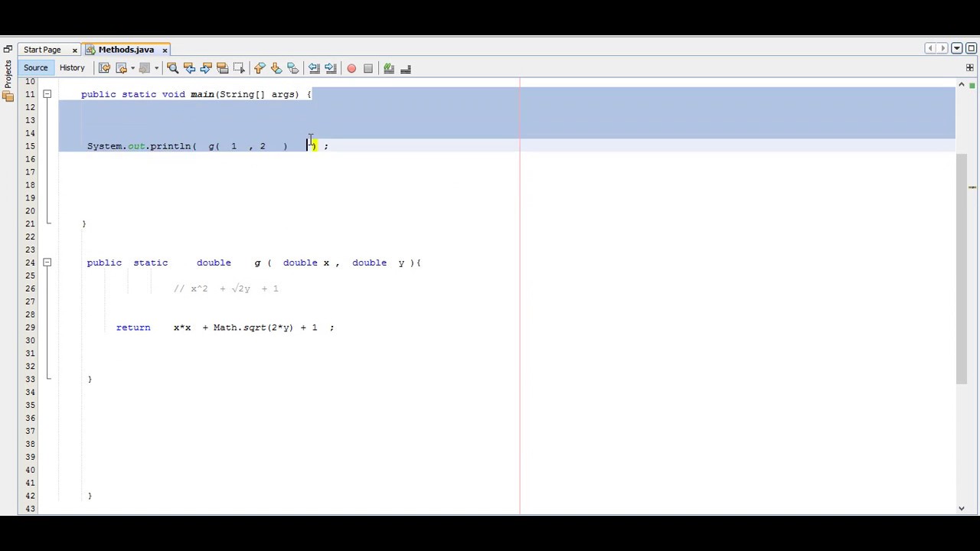Click scroll documents left arrow
Image resolution: width=980 pixels, height=551 pixels.
pyautogui.click(x=930, y=48)
